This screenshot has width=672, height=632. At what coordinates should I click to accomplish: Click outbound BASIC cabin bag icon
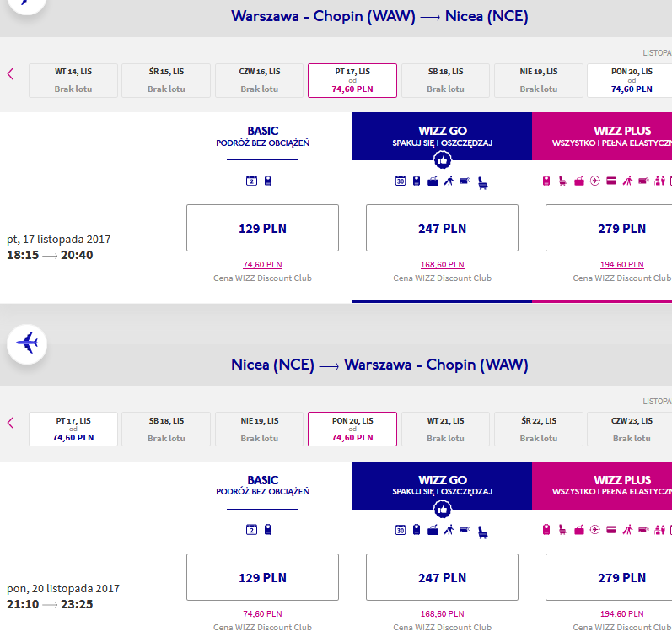pos(268,181)
